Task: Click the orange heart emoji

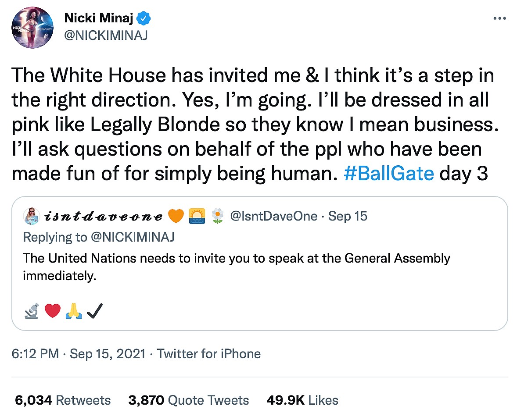Action: click(176, 216)
